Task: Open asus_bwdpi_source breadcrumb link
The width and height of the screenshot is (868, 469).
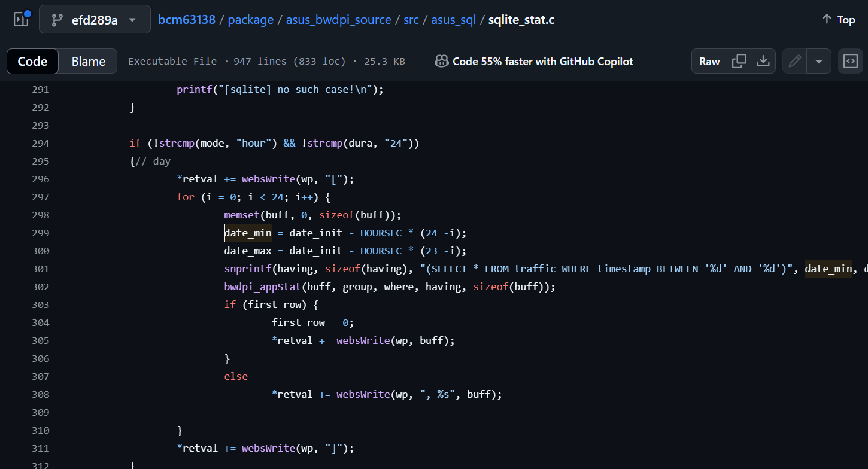Action: [x=339, y=20]
